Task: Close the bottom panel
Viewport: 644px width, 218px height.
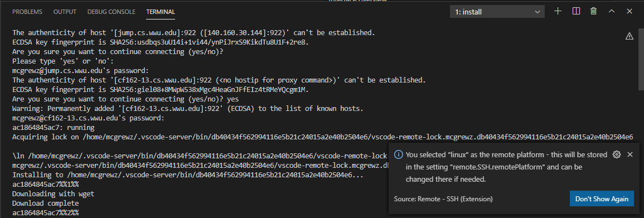Action: point(629,12)
